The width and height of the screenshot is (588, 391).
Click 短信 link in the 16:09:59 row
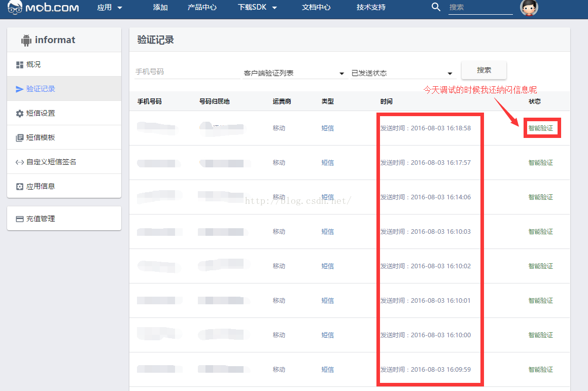pyautogui.click(x=327, y=370)
